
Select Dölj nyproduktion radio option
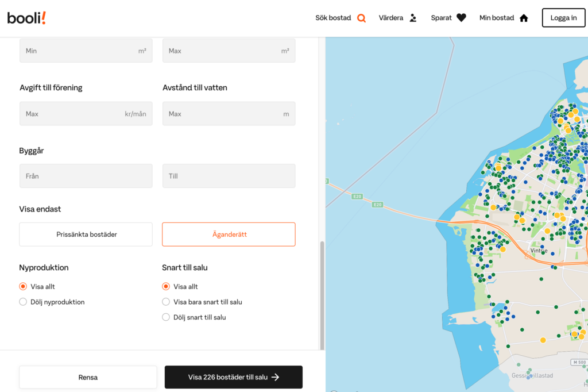click(23, 302)
